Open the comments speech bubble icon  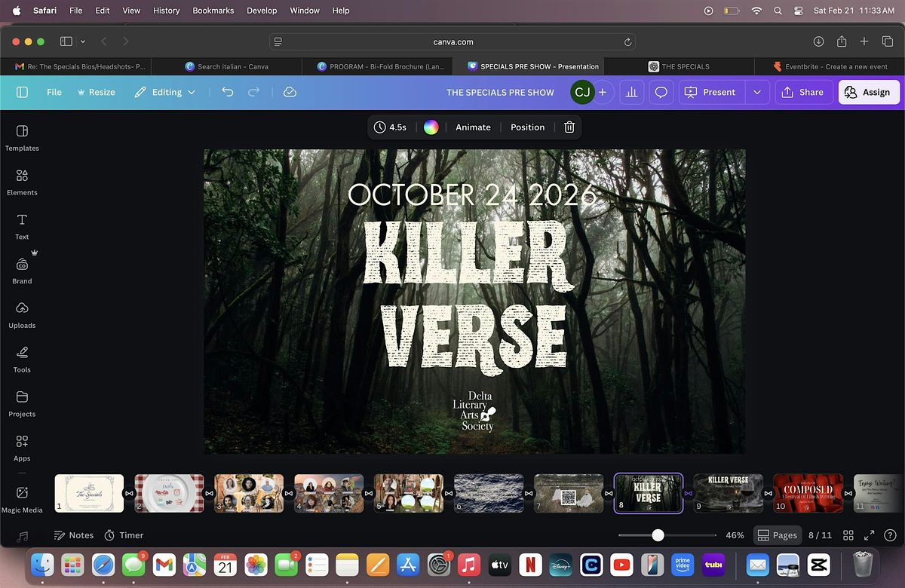pyautogui.click(x=661, y=92)
